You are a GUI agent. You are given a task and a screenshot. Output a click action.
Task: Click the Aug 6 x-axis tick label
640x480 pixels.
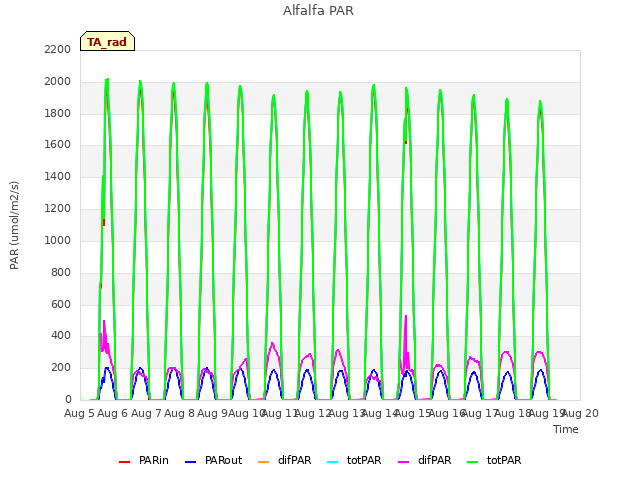(113, 413)
